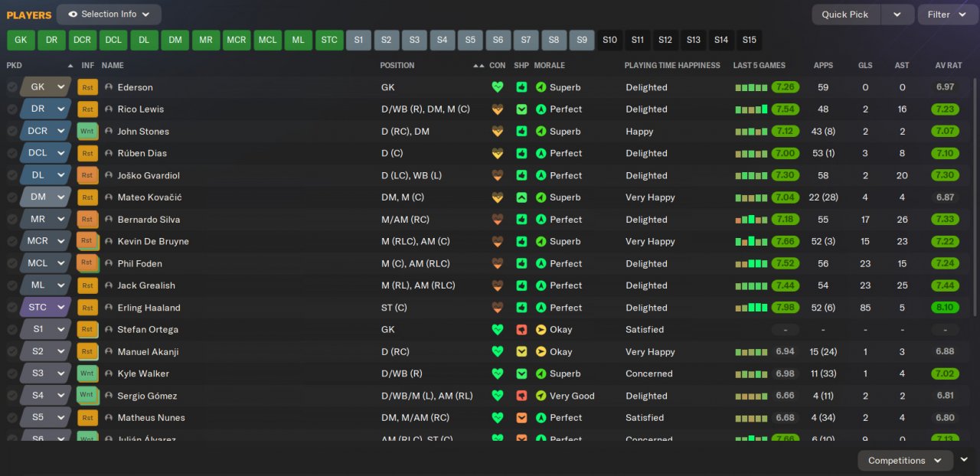The image size is (980, 476).
Task: Click Ederson's green heart condition icon
Action: point(498,87)
